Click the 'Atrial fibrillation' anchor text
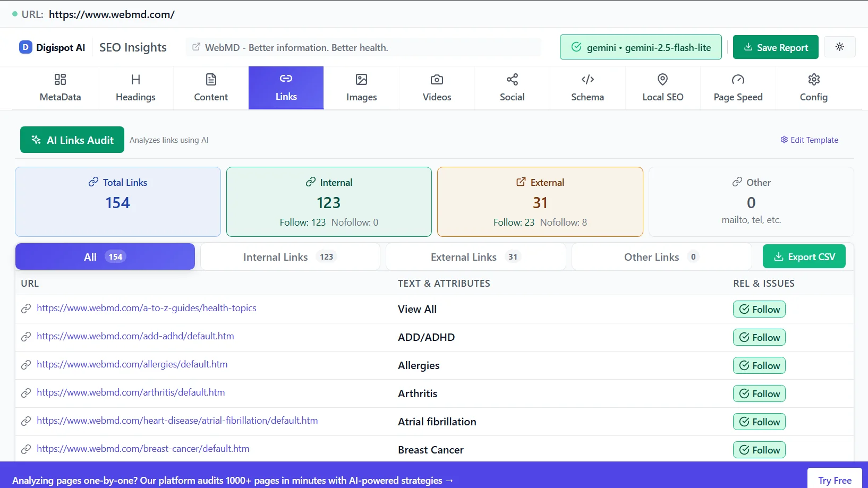The image size is (868, 488). coord(437,422)
